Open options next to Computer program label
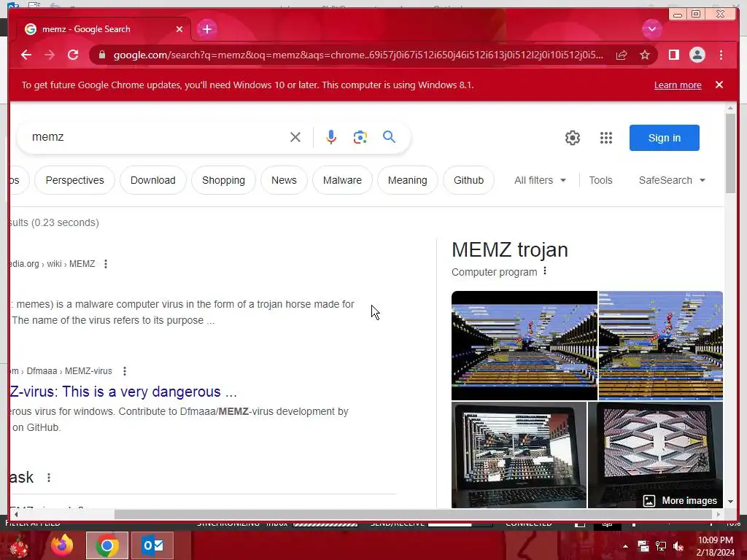Viewport: 747px width, 560px height. point(545,271)
